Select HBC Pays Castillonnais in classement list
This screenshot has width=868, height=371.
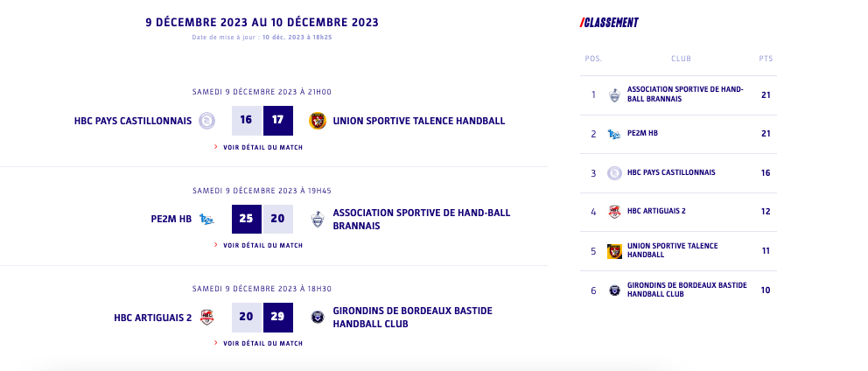pyautogui.click(x=671, y=172)
